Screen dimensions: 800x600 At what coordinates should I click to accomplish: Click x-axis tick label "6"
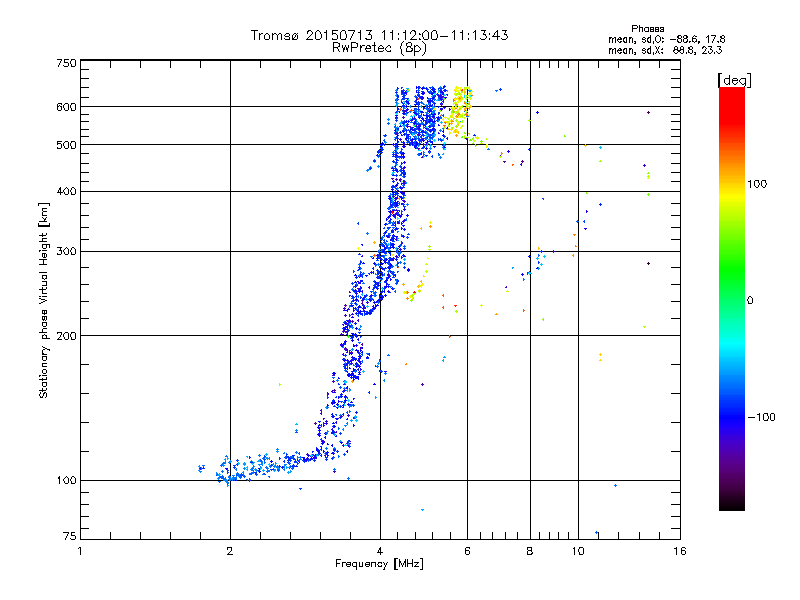467,551
